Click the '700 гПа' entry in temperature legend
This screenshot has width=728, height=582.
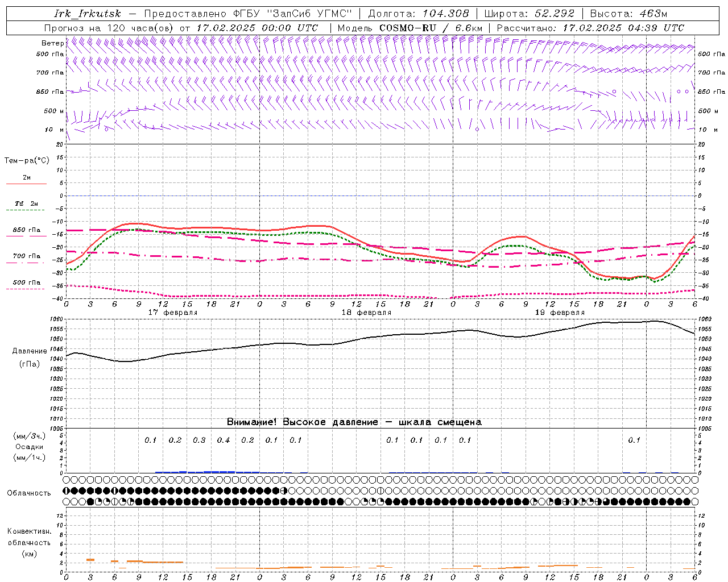(x=27, y=256)
